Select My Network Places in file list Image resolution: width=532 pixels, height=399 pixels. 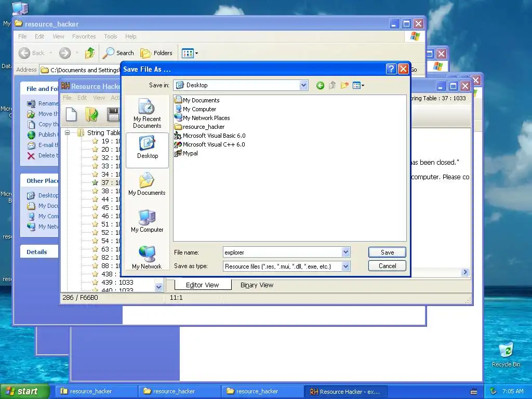tap(202, 118)
